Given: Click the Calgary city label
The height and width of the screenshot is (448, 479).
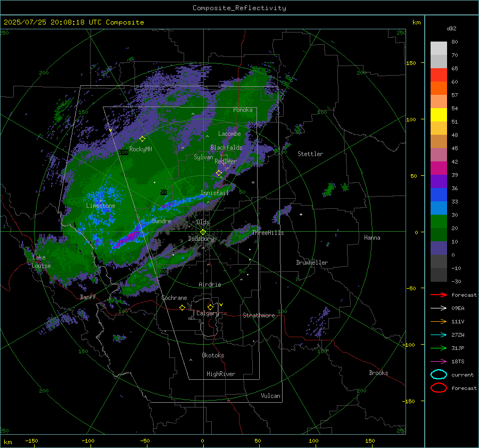Looking at the screenshot, I should tap(208, 313).
